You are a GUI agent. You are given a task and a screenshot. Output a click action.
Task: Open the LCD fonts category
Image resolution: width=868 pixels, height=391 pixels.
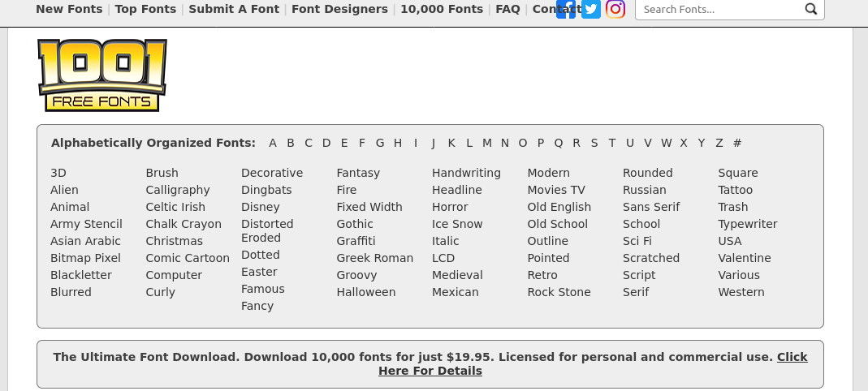tap(443, 258)
